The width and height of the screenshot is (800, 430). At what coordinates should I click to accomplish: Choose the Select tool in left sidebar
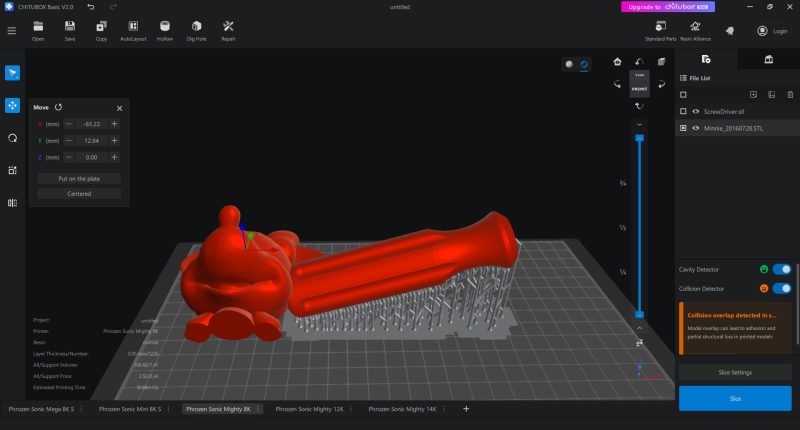[12, 73]
